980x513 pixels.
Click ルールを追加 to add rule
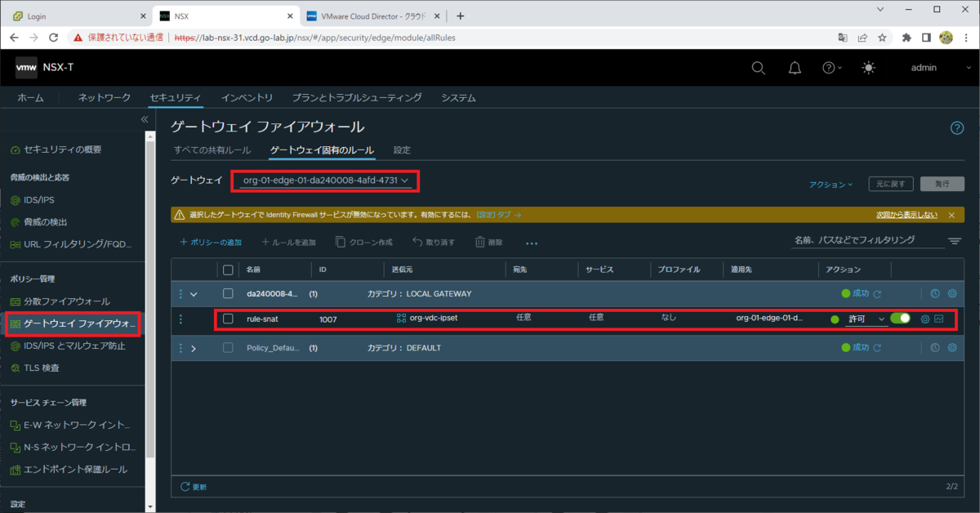click(x=288, y=243)
